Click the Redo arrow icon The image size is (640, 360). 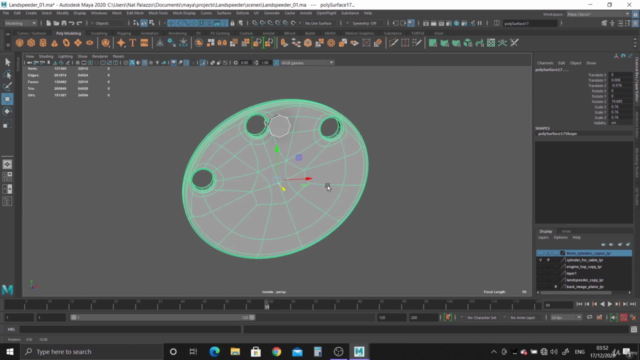point(80,23)
